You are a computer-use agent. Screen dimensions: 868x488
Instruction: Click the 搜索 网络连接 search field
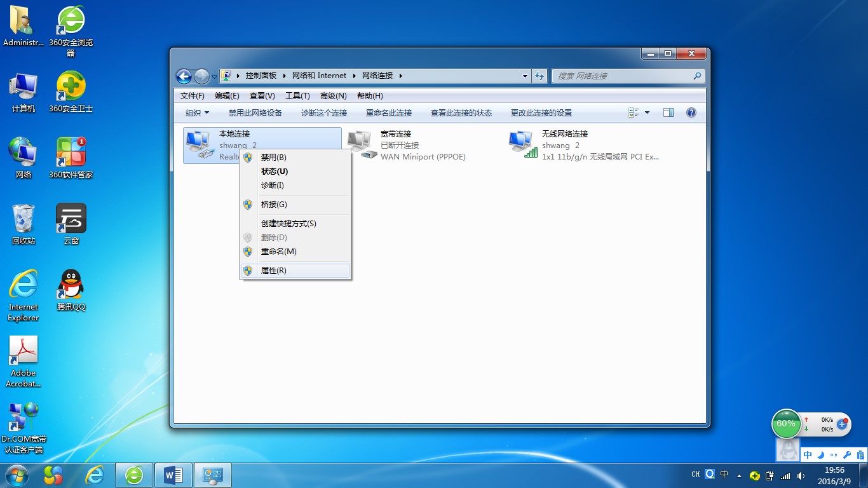[621, 76]
